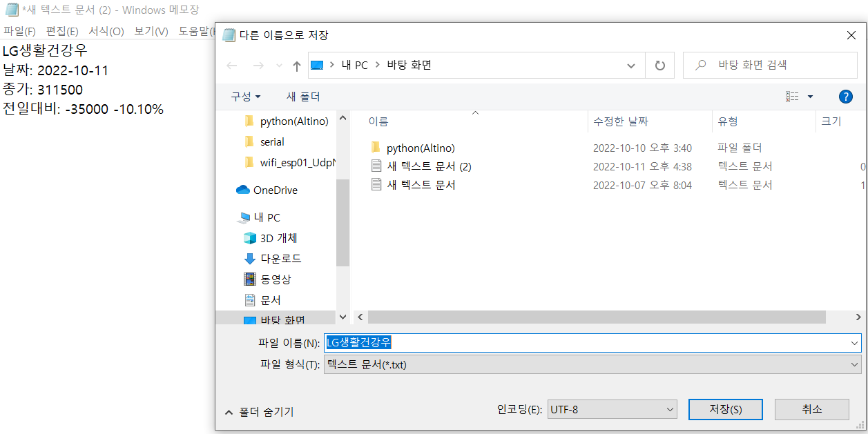The image size is (868, 434).
Task: Click the 전일대비 line in Notepad
Action: tap(83, 109)
